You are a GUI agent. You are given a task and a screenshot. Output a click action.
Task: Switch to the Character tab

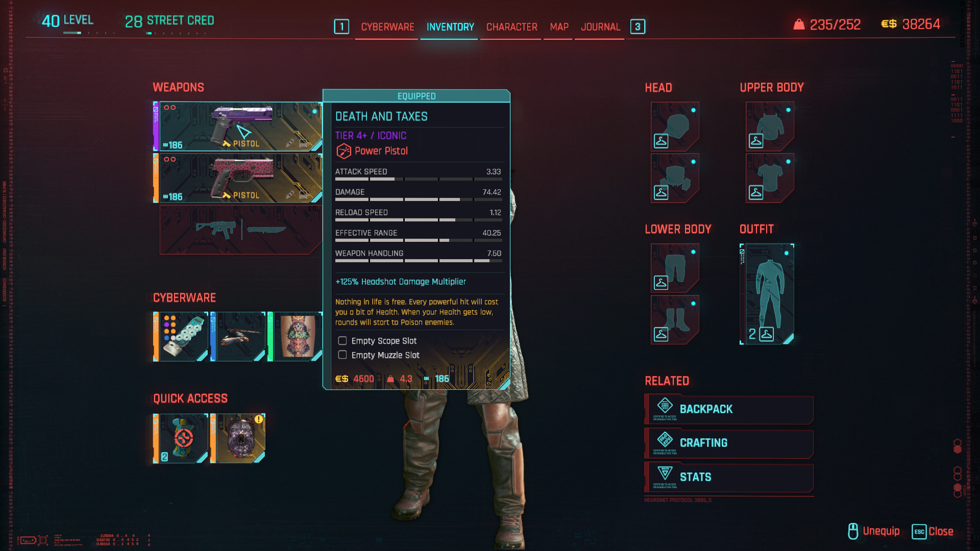pos(511,27)
